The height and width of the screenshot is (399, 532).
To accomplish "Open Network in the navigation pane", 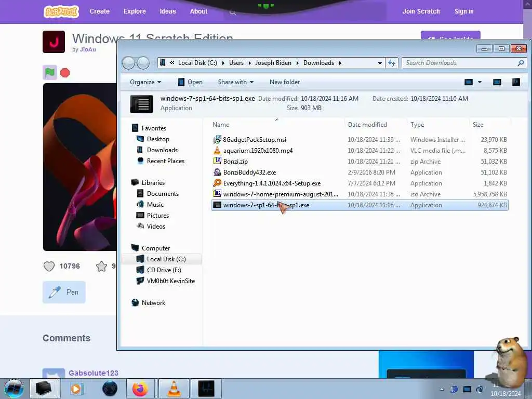I will tap(153, 303).
